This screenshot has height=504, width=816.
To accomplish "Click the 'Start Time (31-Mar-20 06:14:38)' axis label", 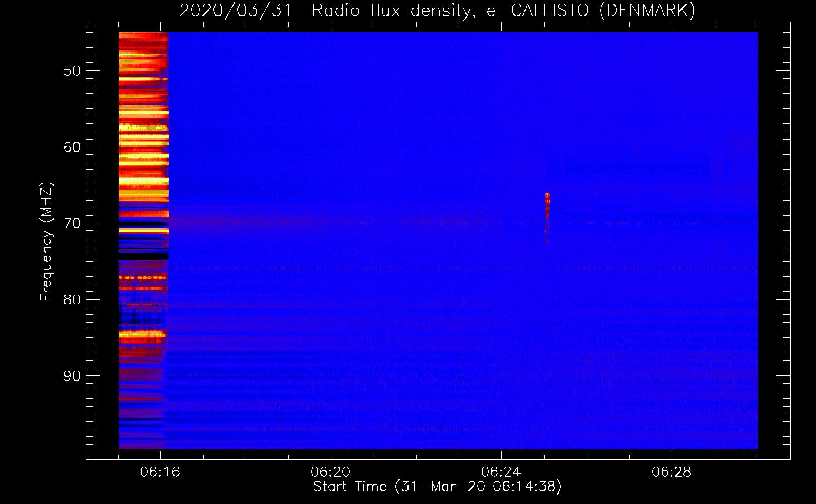I will [x=437, y=487].
